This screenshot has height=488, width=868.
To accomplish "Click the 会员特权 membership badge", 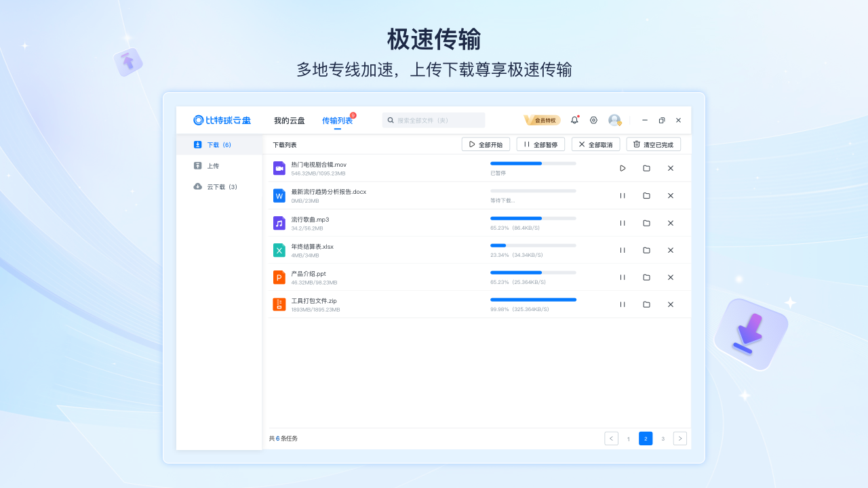I will tap(542, 119).
